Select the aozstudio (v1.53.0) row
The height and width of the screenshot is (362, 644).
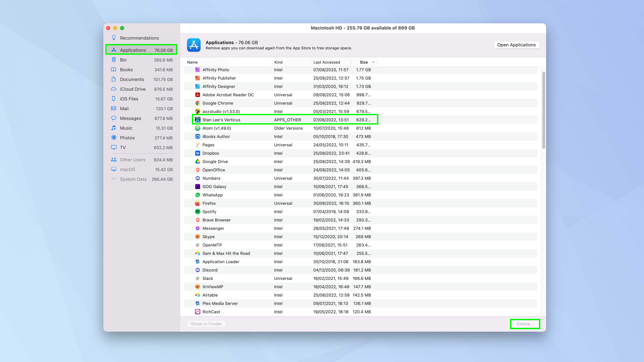click(x=360, y=111)
